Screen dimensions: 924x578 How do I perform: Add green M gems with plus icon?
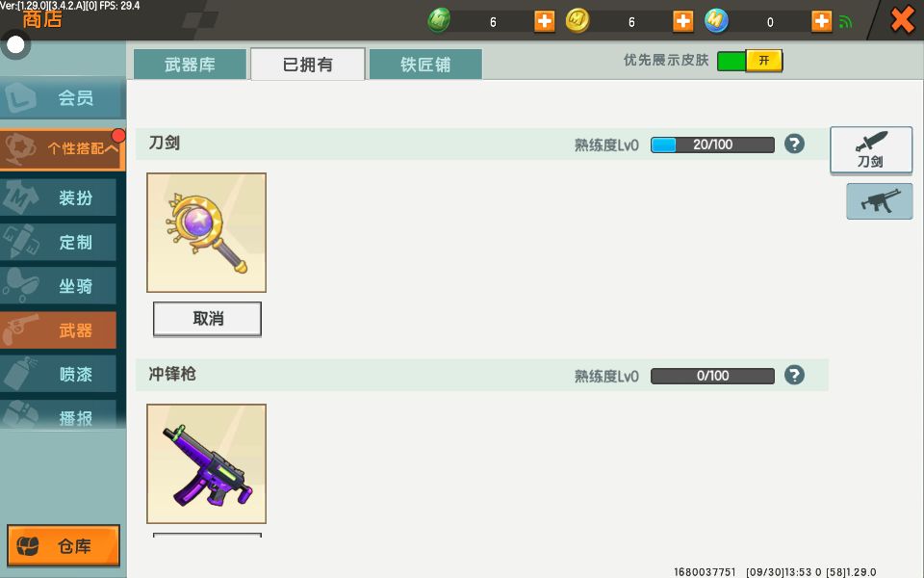click(544, 21)
